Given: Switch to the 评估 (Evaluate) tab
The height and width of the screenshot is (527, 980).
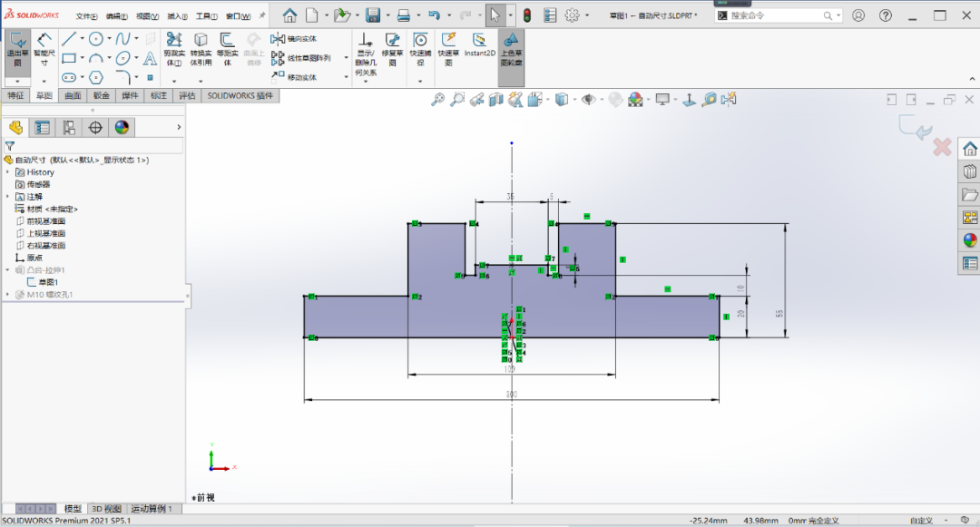Looking at the screenshot, I should pos(187,95).
